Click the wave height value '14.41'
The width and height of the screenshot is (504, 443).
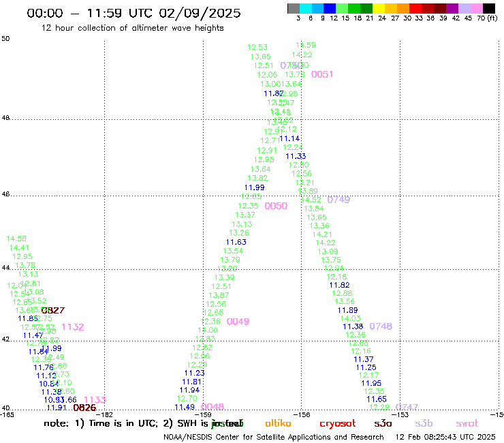19,247
